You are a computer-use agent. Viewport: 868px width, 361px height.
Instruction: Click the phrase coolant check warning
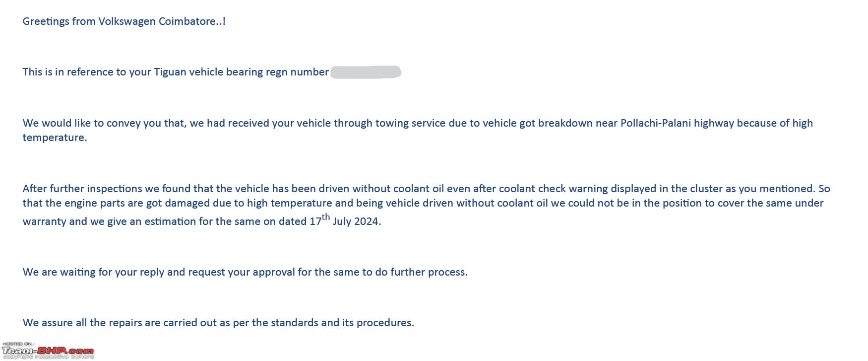[x=553, y=189]
